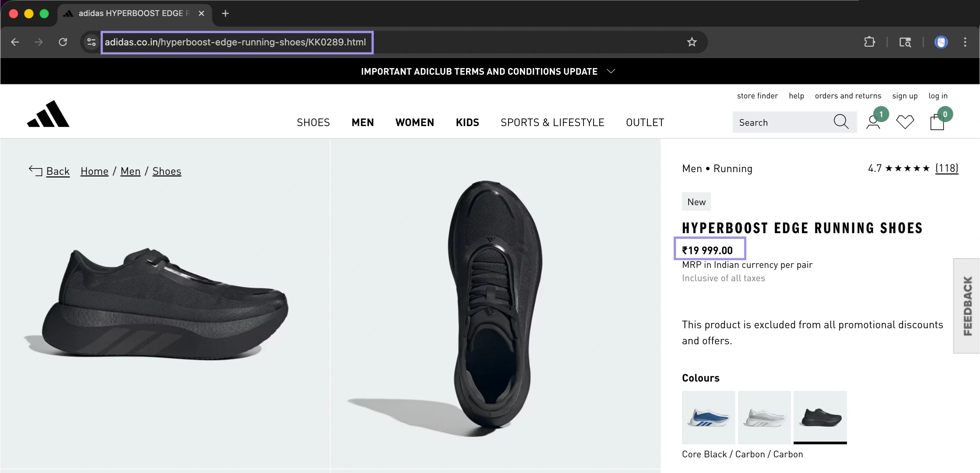980x473 pixels.
Task: Click the help link
Action: (x=796, y=96)
